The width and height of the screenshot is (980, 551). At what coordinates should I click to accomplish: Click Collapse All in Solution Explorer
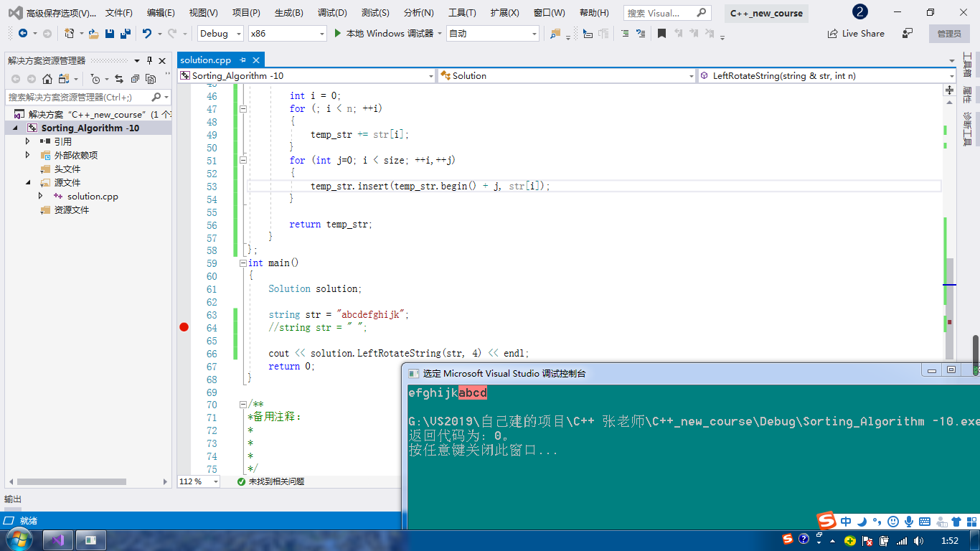135,79
